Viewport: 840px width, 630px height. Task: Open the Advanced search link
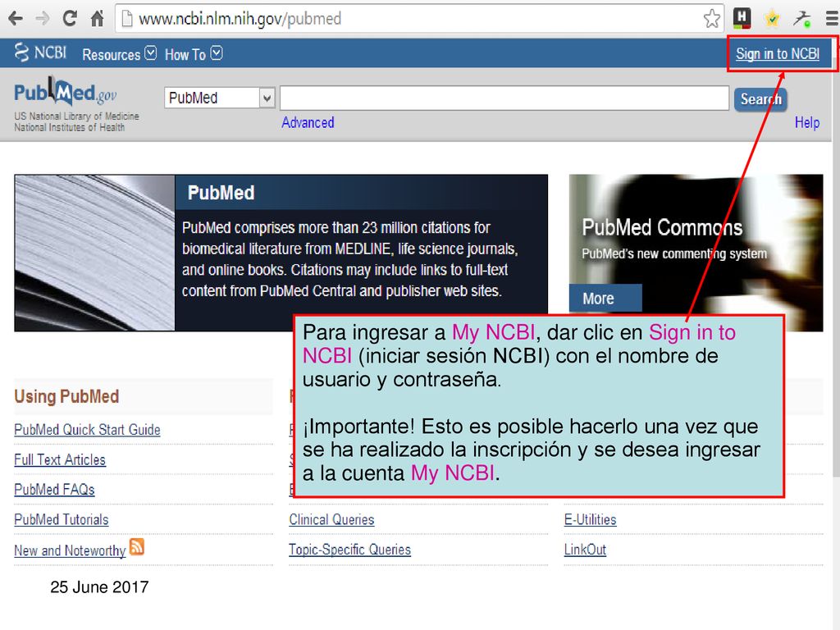coord(308,123)
